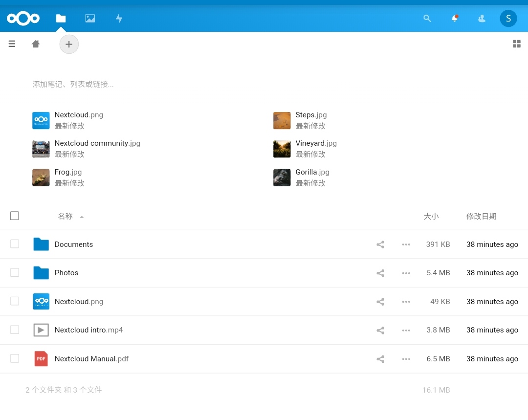Click the Frog.jpg thumbnail in recent files
Image resolution: width=528 pixels, height=420 pixels.
(41, 177)
